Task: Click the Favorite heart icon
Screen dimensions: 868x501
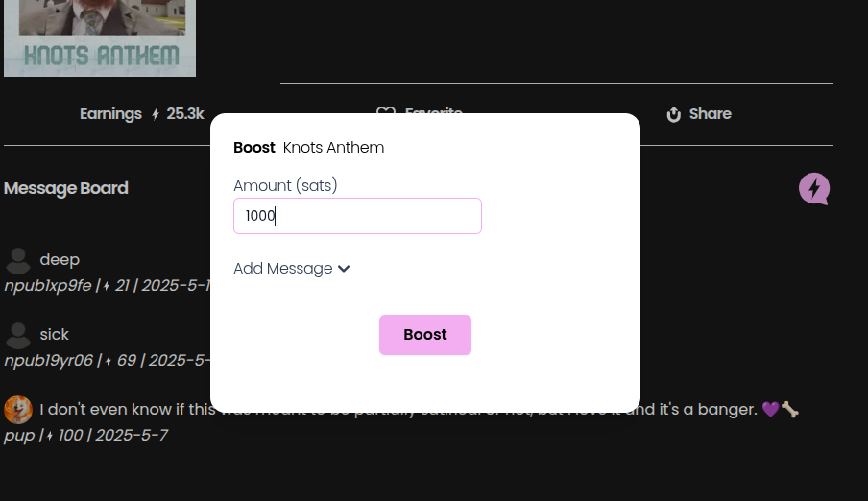Action: coord(386,113)
